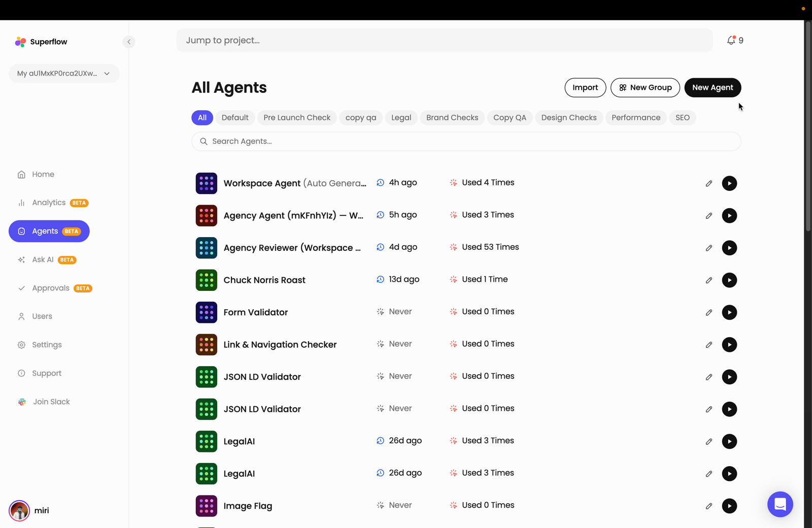The height and width of the screenshot is (528, 812).
Task: Click the New Agent button
Action: tap(713, 87)
